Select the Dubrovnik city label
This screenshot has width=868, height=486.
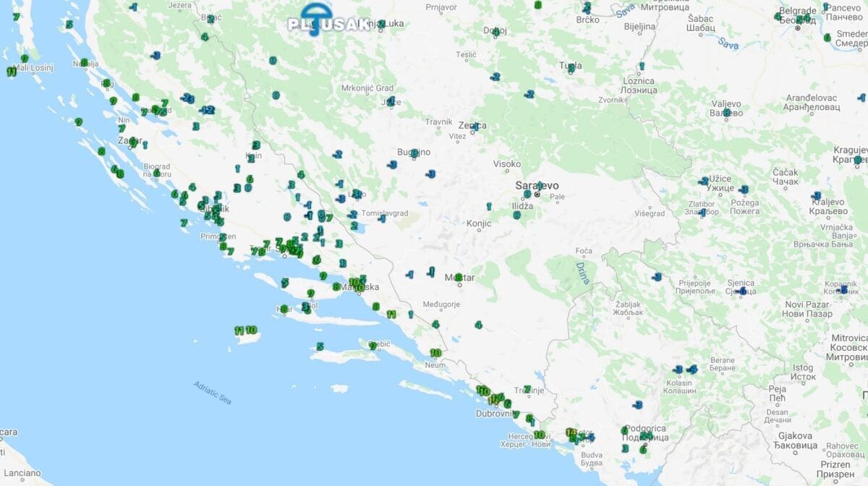493,414
